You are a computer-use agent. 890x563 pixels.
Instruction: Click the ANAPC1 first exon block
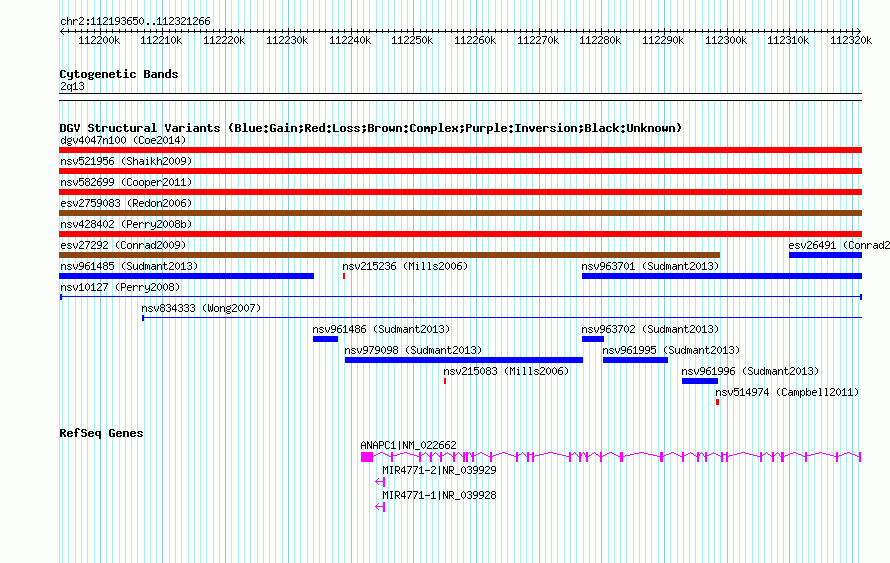(x=367, y=457)
